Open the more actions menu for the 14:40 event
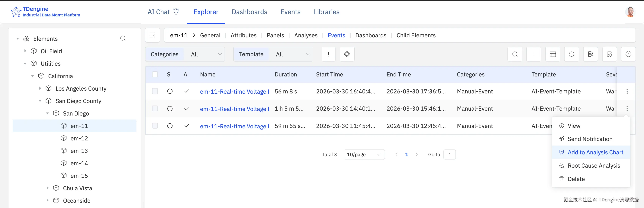The height and width of the screenshot is (208, 644). 627,109
